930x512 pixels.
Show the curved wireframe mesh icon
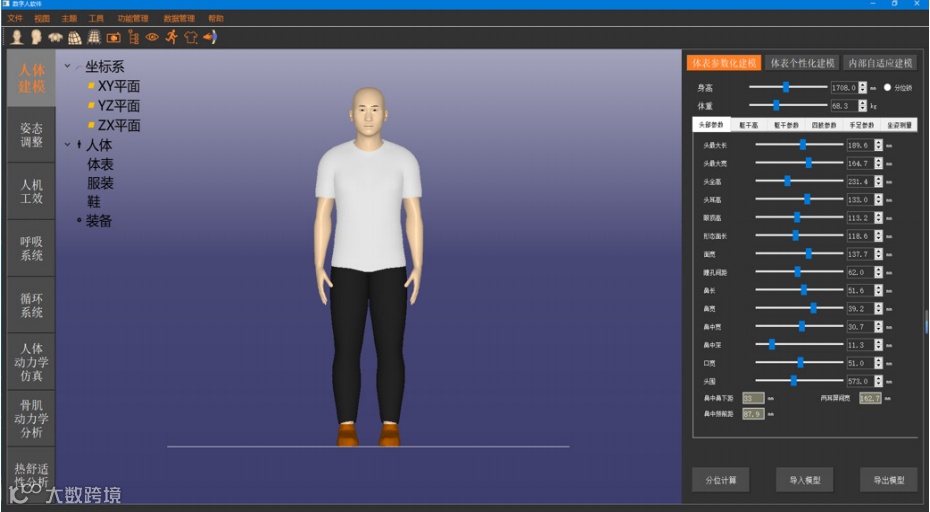click(74, 38)
